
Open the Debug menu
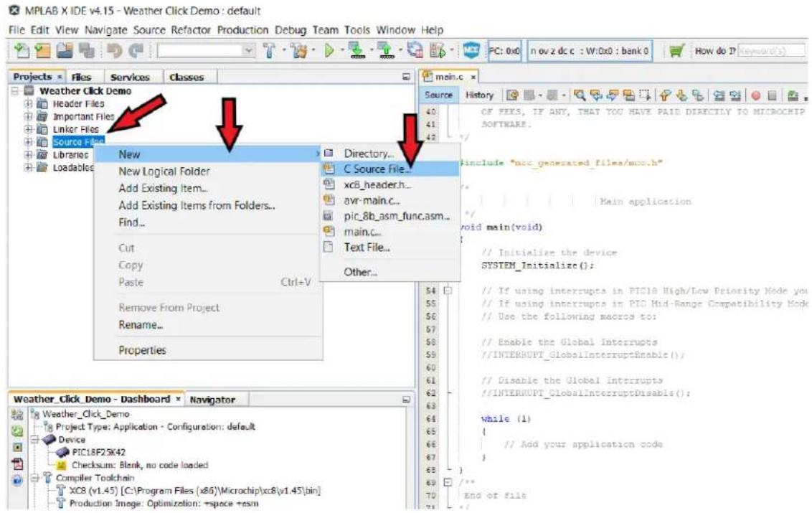pos(291,30)
